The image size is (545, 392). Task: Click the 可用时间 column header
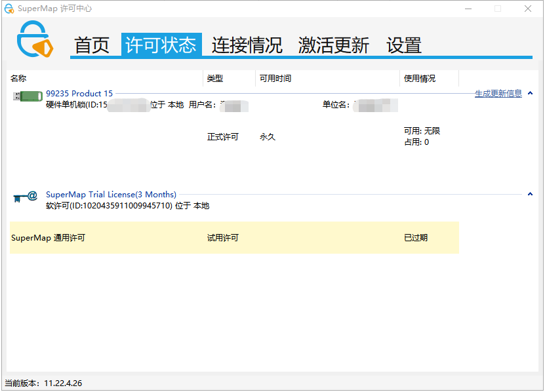(x=275, y=79)
